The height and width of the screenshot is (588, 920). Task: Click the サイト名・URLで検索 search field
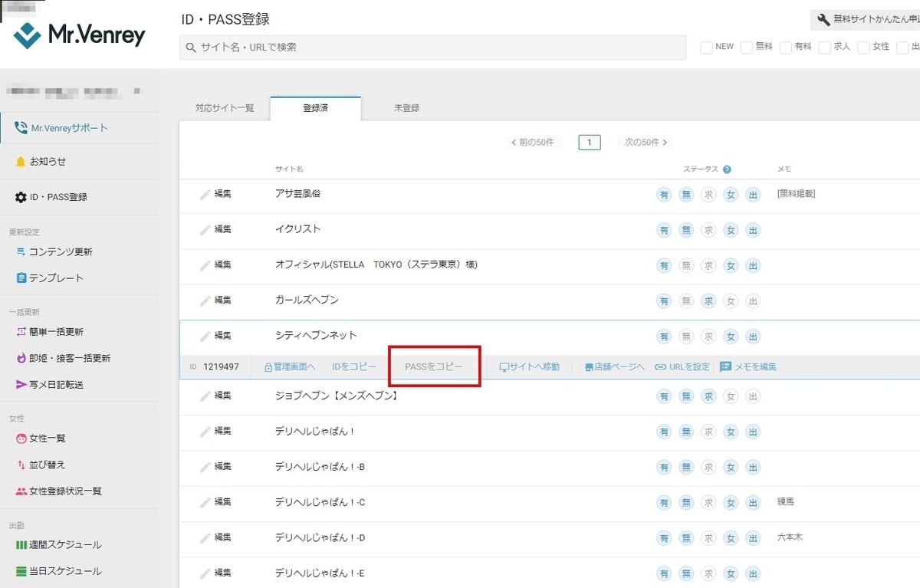(432, 47)
